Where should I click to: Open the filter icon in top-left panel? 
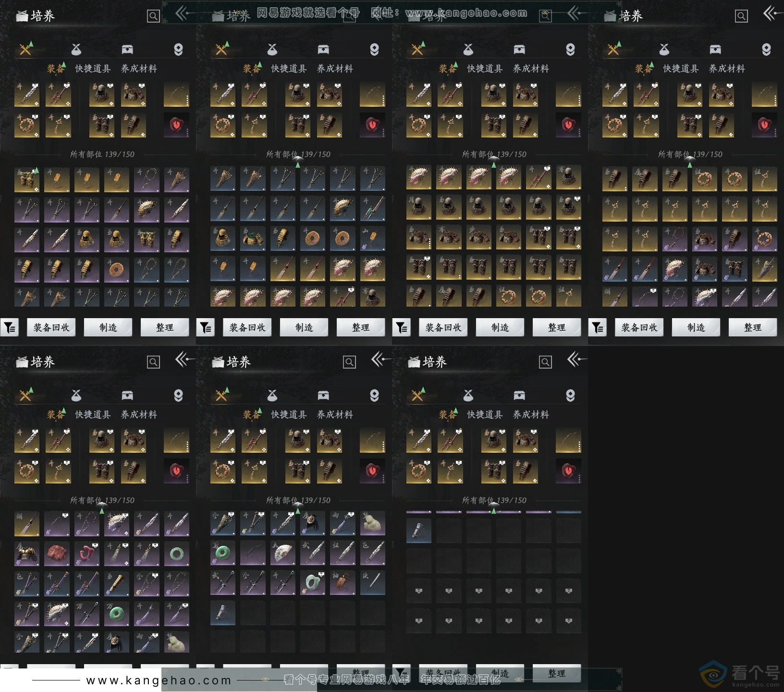point(10,328)
